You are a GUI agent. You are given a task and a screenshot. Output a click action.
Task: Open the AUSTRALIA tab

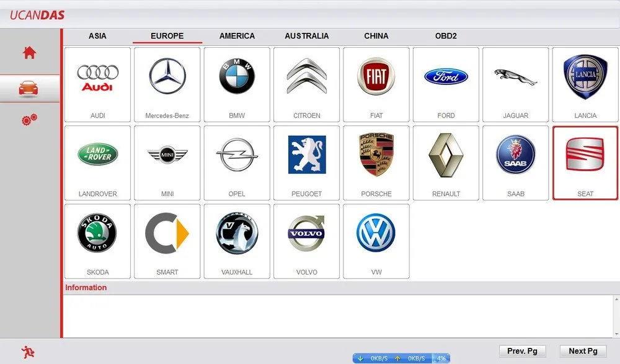point(307,36)
